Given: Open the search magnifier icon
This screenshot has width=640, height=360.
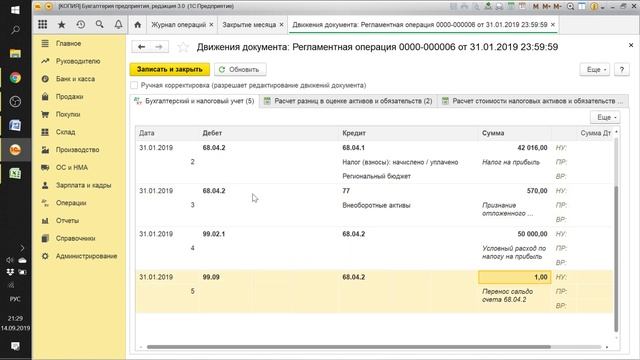Looking at the screenshot, I should click(x=100, y=24).
